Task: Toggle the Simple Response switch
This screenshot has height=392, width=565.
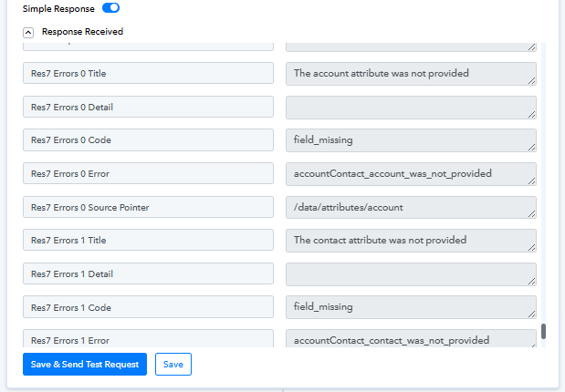Action: tap(110, 8)
